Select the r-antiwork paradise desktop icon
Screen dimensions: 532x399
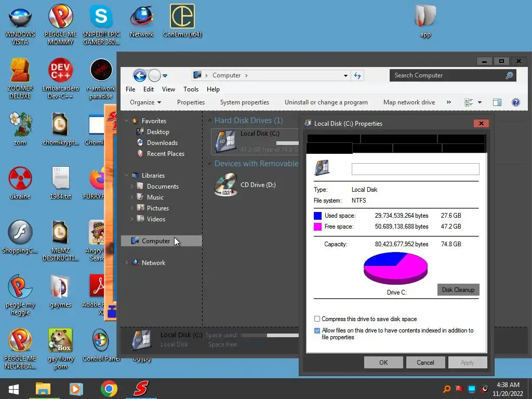point(101,79)
